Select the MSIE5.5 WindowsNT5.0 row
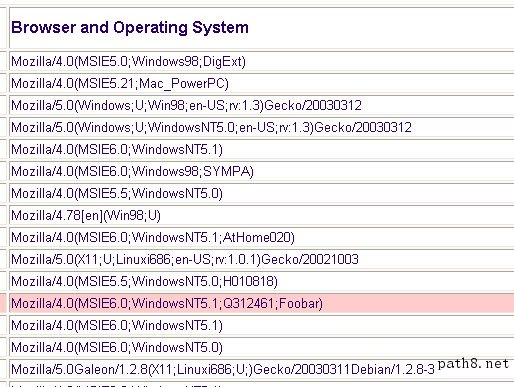The height and width of the screenshot is (387, 514). point(262,193)
